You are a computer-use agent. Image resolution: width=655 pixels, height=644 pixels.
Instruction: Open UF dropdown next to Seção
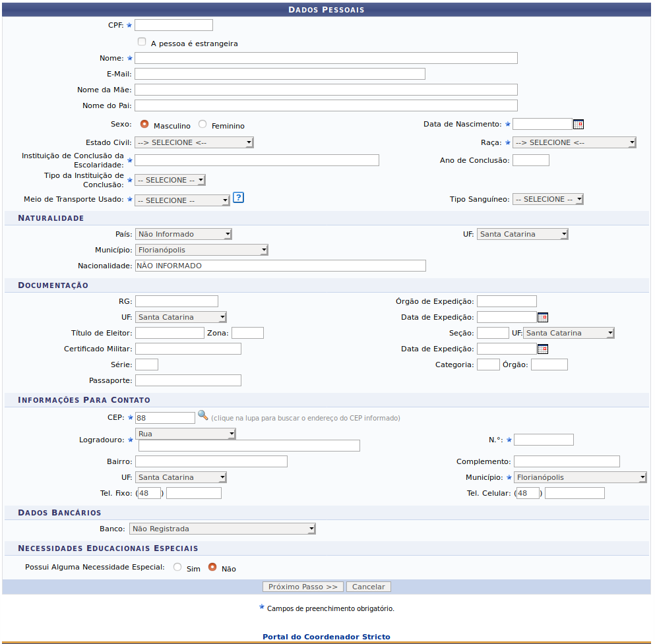[569, 333]
